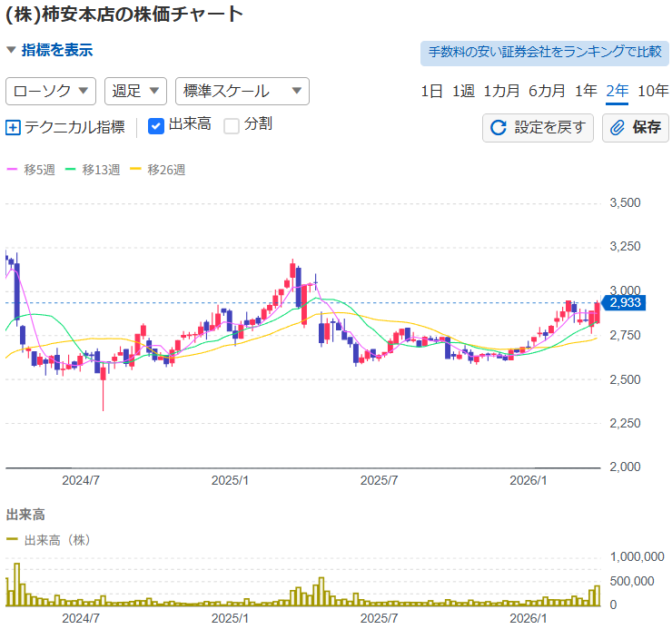The image size is (672, 629).
Task: Click 手数料の安い証券会社をランキングで比較 link
Action: click(x=544, y=53)
